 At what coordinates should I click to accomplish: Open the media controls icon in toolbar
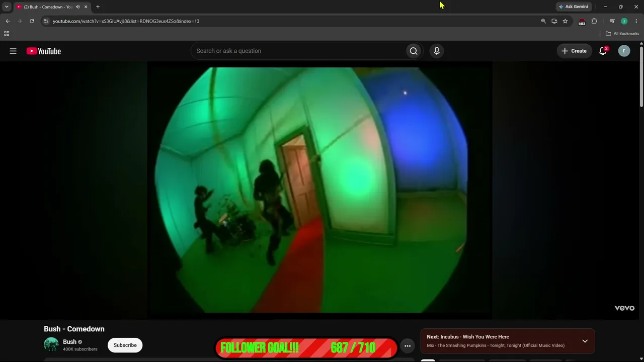(x=612, y=21)
